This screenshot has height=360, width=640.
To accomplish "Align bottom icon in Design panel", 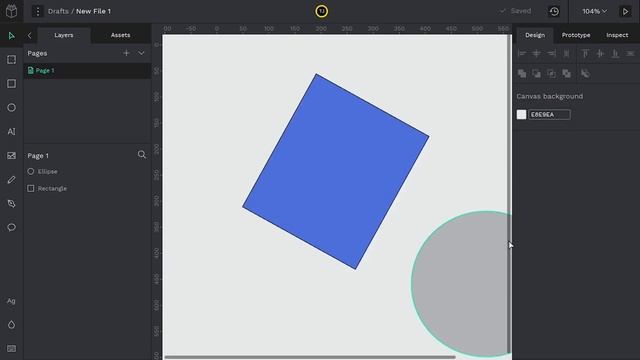I will [x=615, y=53].
